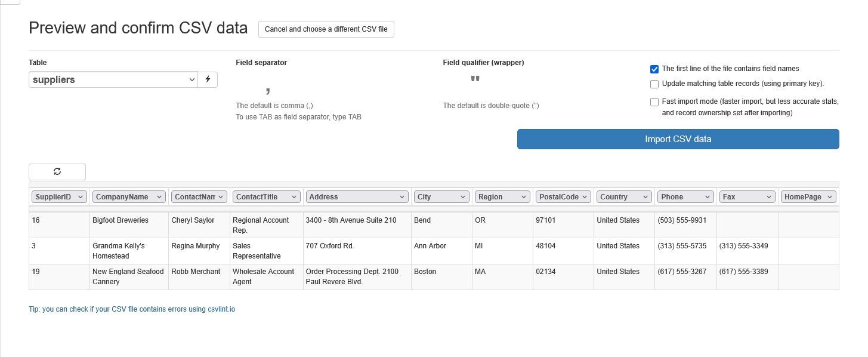Image resolution: width=868 pixels, height=357 pixels.
Task: Enable Update matching table records checkbox
Action: point(654,84)
